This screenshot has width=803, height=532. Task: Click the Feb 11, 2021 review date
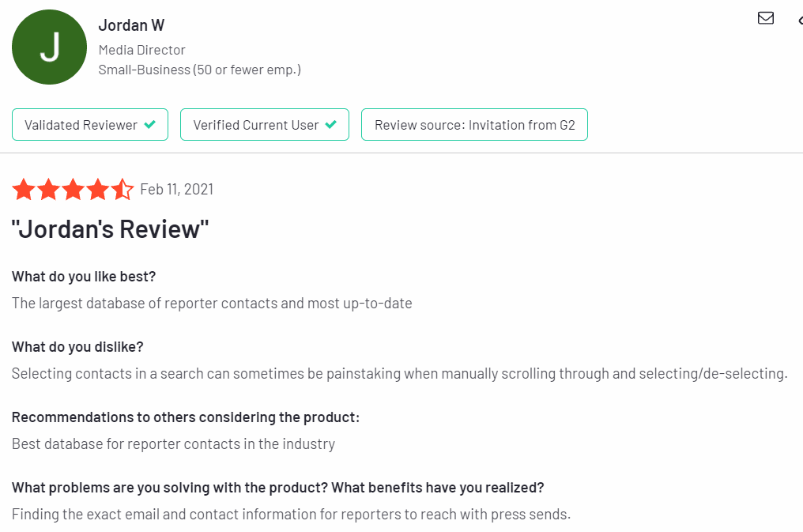[x=177, y=190]
